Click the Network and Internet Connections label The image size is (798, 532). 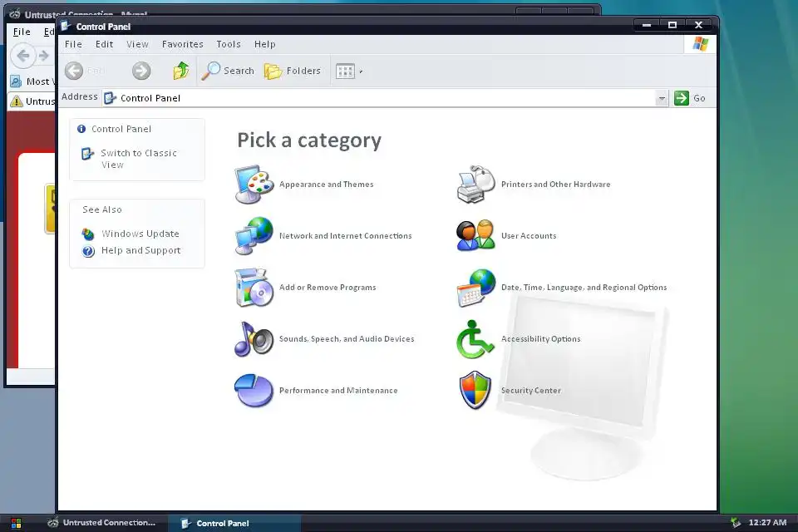point(346,236)
